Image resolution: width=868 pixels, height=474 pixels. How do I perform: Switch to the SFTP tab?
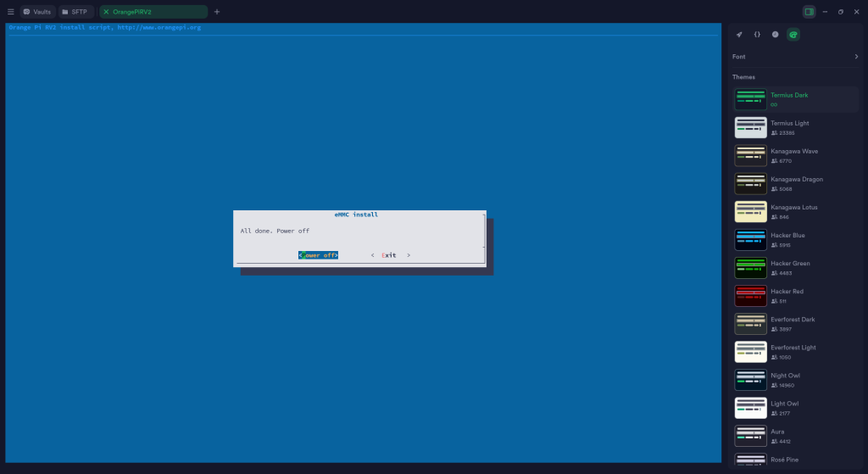[75, 12]
